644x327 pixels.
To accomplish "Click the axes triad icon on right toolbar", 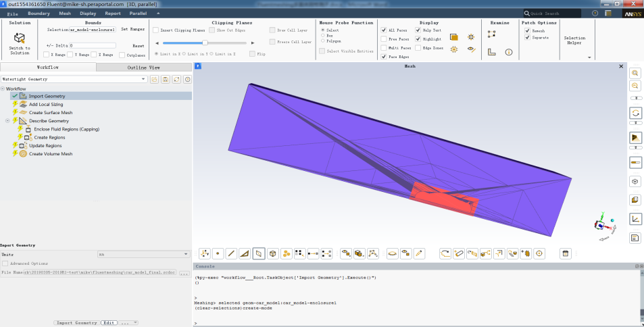I will click(x=635, y=219).
